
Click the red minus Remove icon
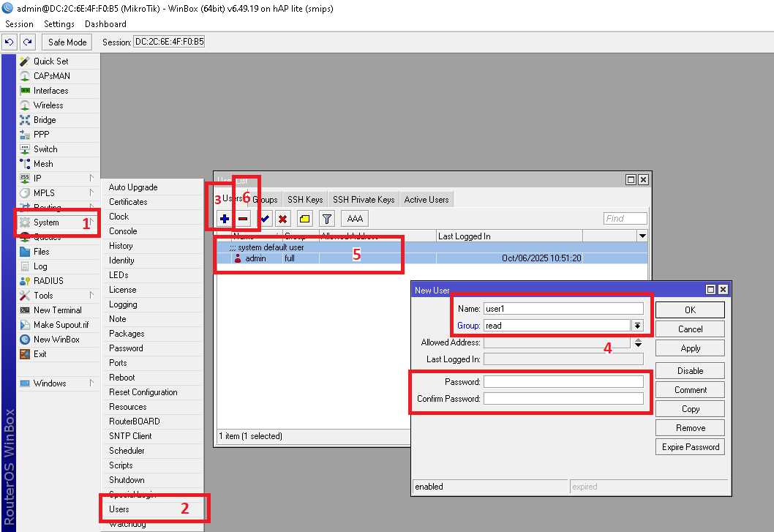point(244,219)
